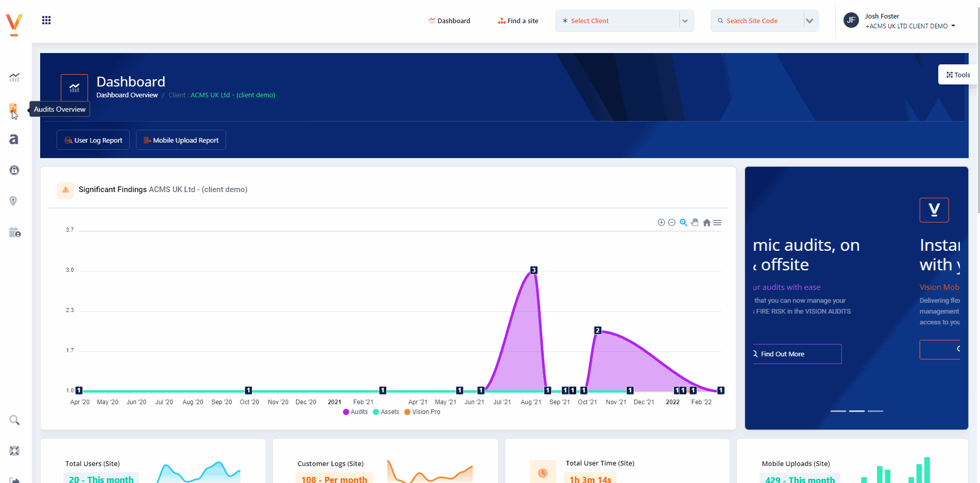Open the calendar schedule sidebar icon
The height and width of the screenshot is (483, 980).
click(14, 232)
